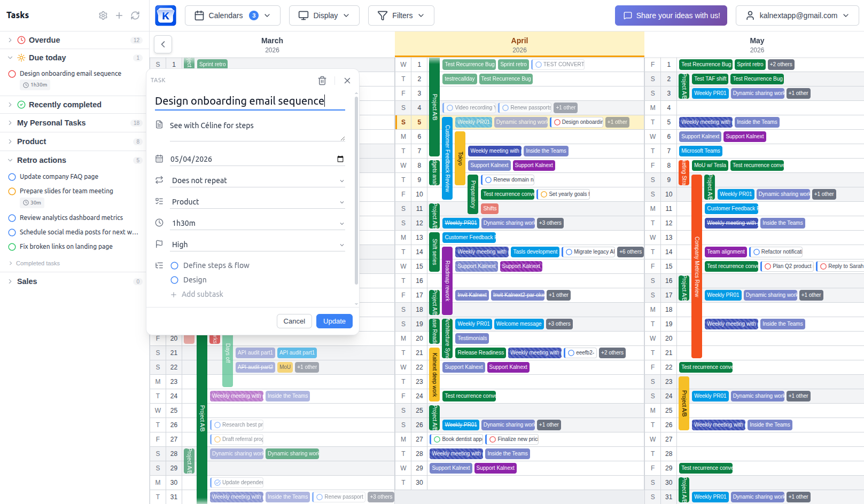Open the date picker calendar icon
Viewport: 864px width, 504px height.
click(x=340, y=159)
